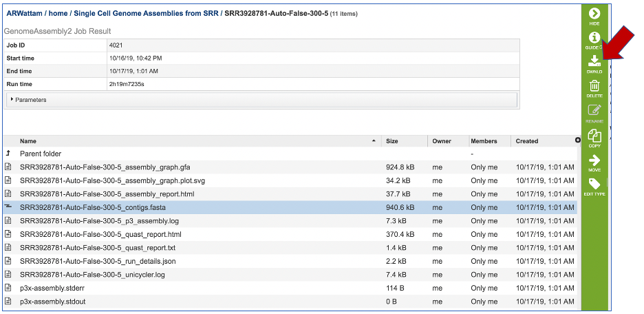
Task: Select p3x-assembly.stderr file
Action: (x=52, y=288)
